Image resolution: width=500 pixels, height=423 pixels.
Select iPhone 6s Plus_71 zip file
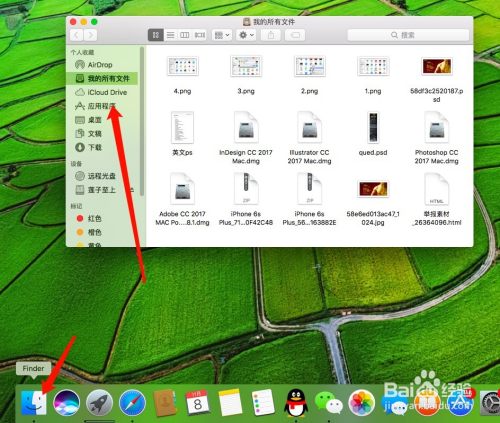[x=246, y=189]
